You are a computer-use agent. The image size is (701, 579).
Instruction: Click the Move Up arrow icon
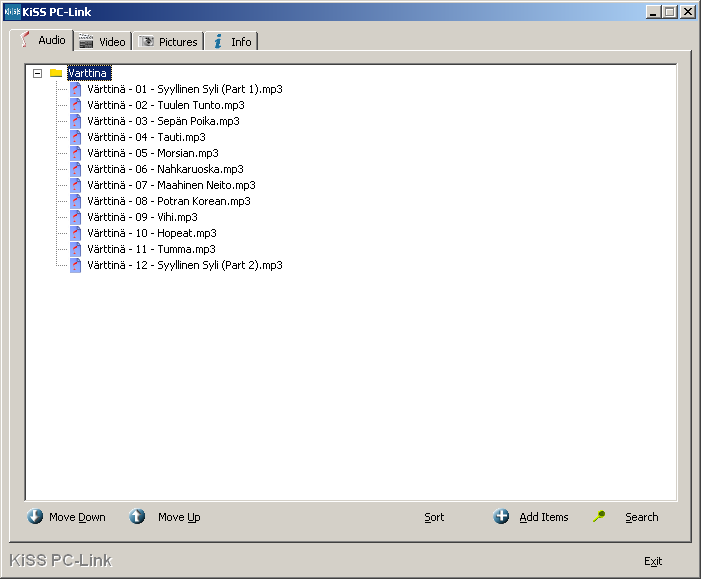tap(137, 516)
